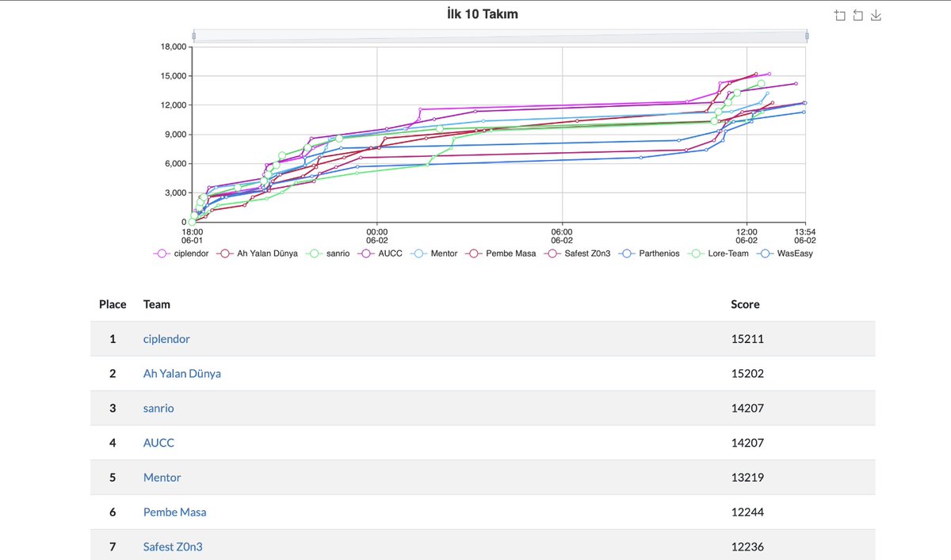Viewport: 951px width, 560px height.
Task: Click place number 3 in the table
Action: pyautogui.click(x=113, y=408)
